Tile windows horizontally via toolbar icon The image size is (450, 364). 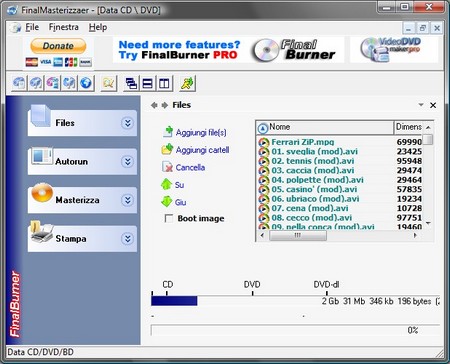coord(147,83)
